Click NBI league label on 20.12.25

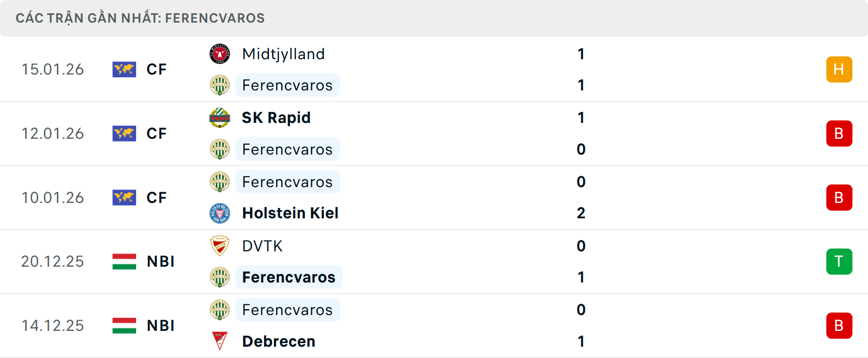pyautogui.click(x=160, y=261)
